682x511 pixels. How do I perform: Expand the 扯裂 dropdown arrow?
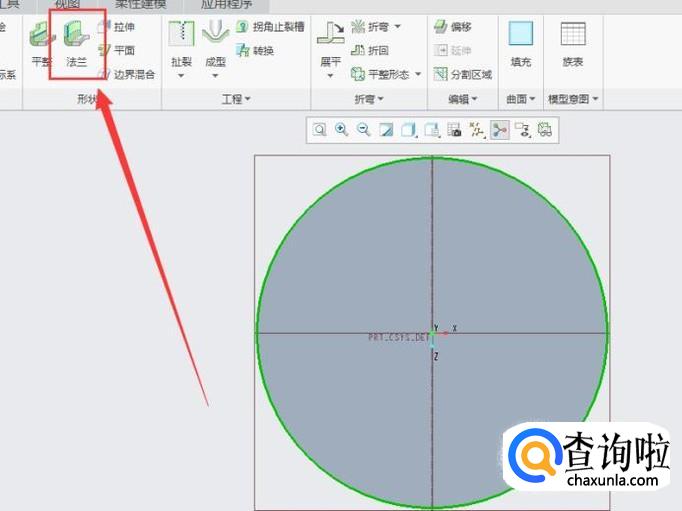click(181, 76)
